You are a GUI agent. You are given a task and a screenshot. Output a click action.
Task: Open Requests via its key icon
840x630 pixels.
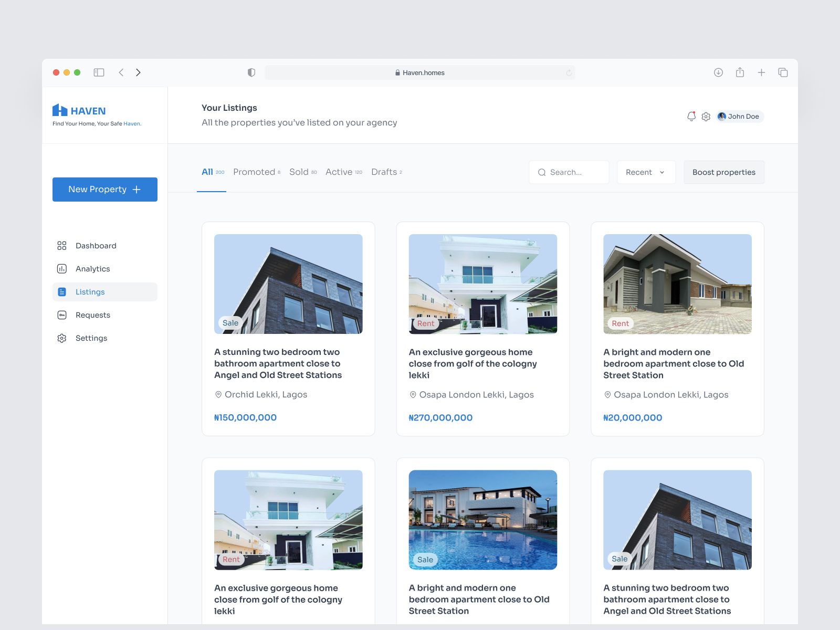(x=62, y=314)
